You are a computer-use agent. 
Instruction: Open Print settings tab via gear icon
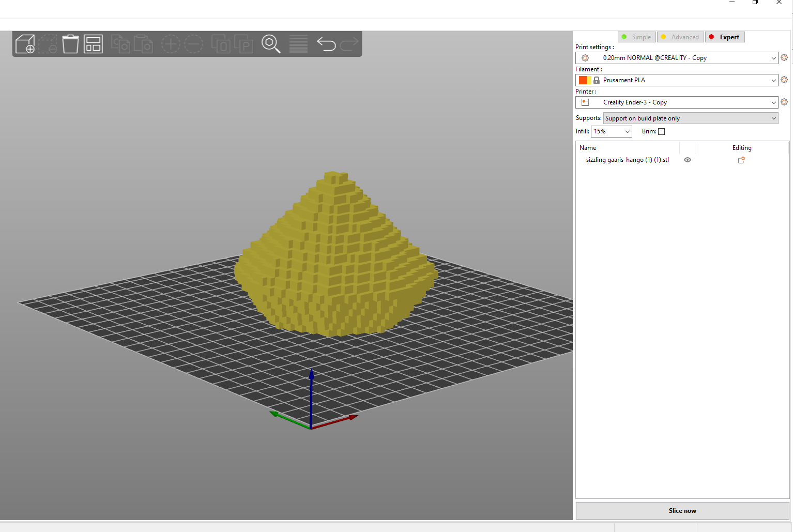(784, 57)
